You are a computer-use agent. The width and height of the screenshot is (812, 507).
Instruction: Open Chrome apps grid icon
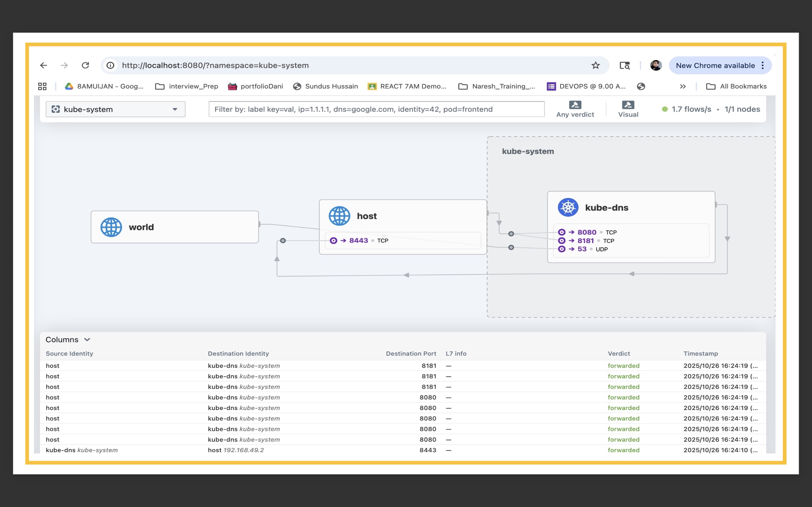point(42,87)
